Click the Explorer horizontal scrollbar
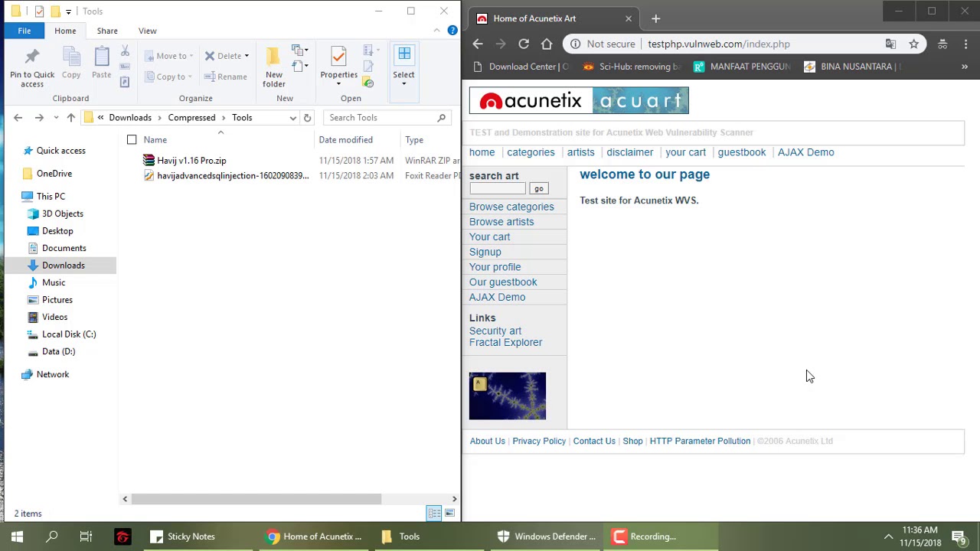Viewport: 980px width, 551px height. click(256, 499)
